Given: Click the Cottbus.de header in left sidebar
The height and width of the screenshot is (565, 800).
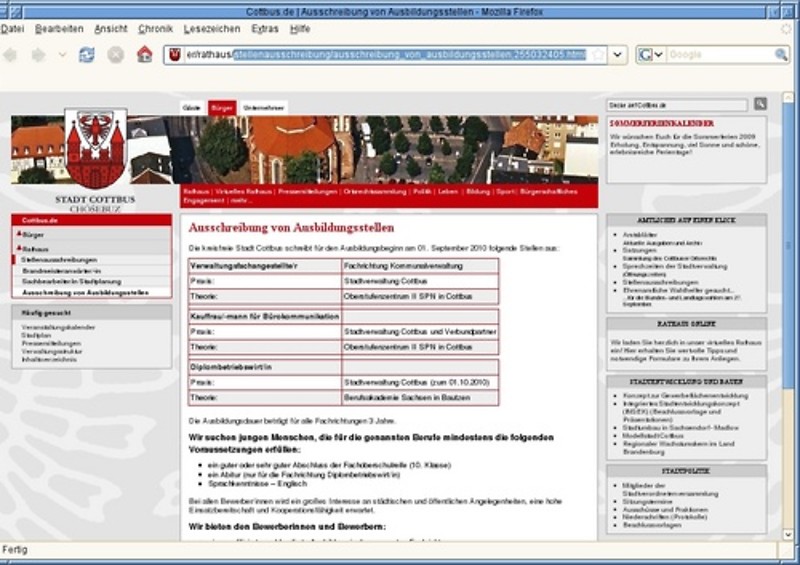Looking at the screenshot, I should (x=92, y=220).
